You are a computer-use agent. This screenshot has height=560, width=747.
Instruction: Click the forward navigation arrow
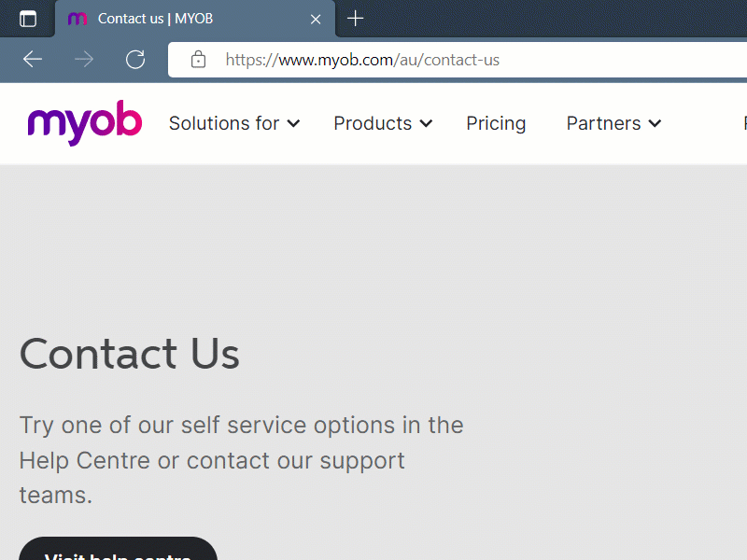pos(84,60)
